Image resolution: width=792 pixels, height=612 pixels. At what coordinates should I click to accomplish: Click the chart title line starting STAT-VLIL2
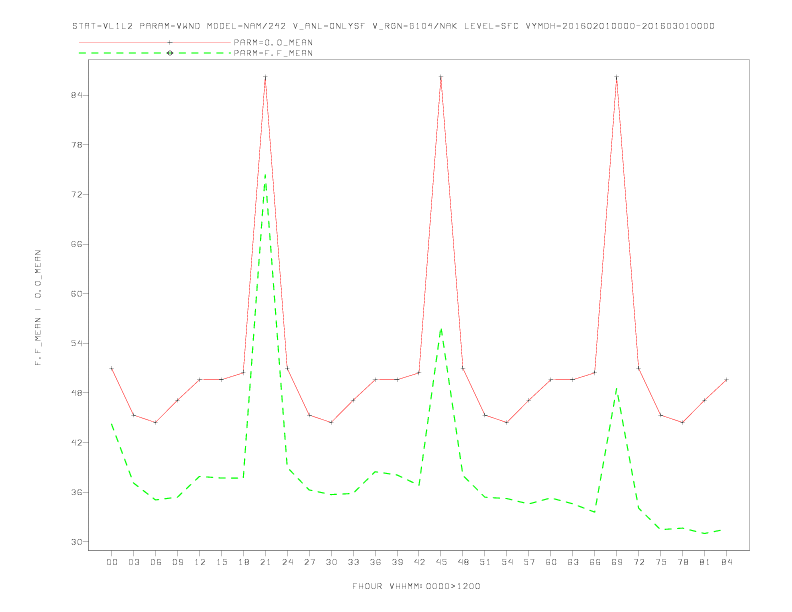[x=393, y=26]
